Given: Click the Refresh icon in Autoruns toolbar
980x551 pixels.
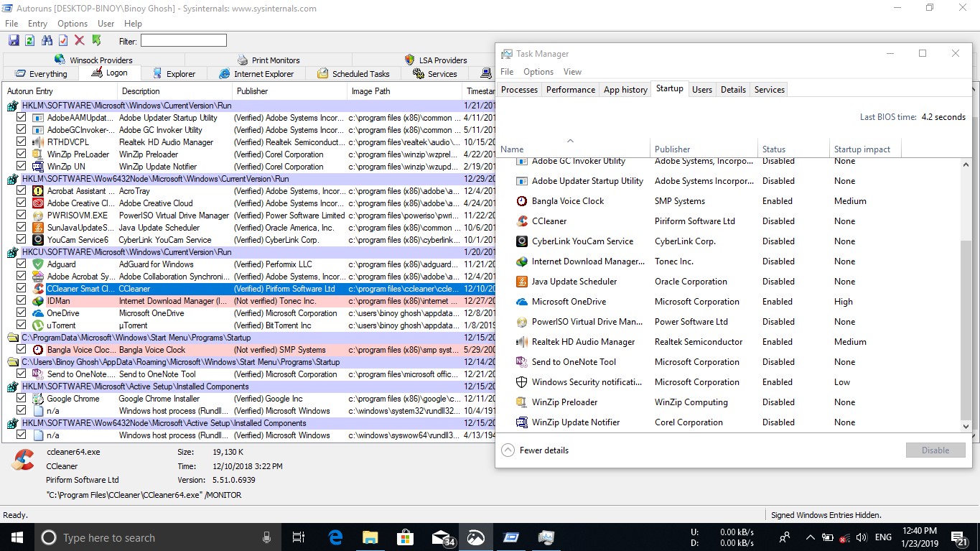Looking at the screenshot, I should 30,41.
